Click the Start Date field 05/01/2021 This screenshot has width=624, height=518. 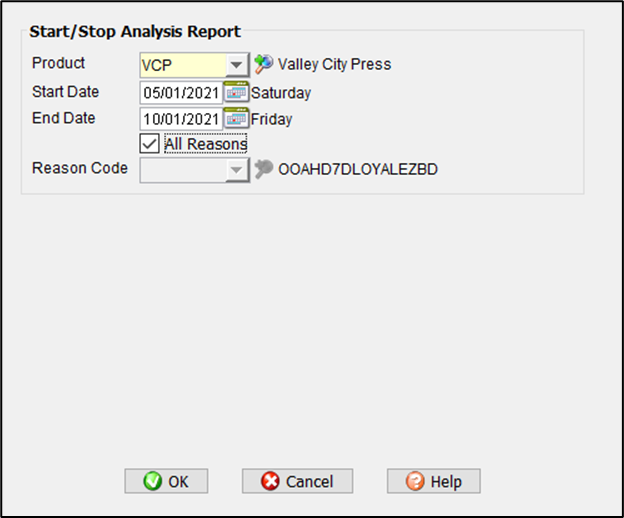click(x=181, y=93)
